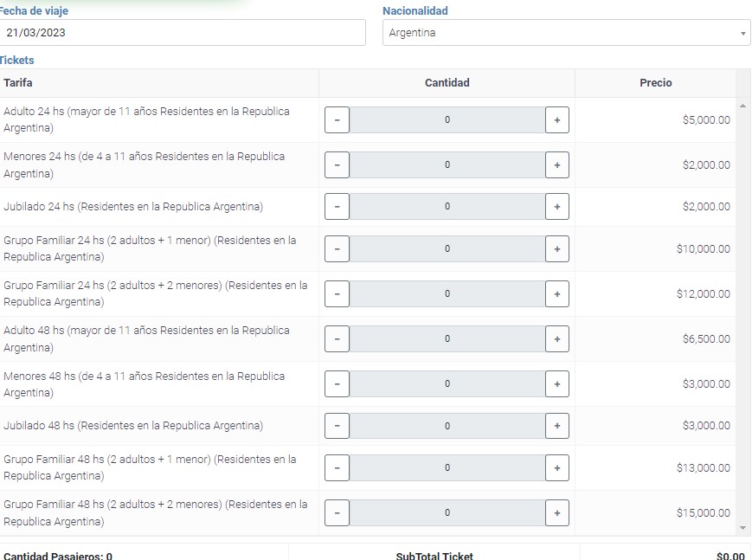
Task: Decrease Grupo Familiar 24 hs (2 menores)
Action: pos(337,293)
